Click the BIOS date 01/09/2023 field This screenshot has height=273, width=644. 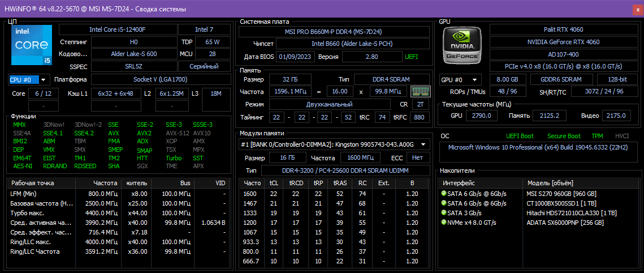[x=296, y=57]
